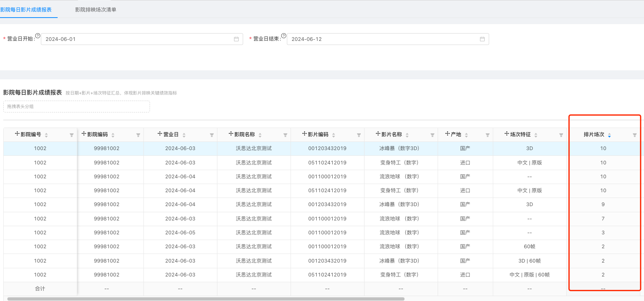Grab drag handle of 影片名称 header
The height and width of the screenshot is (301, 644).
click(378, 134)
